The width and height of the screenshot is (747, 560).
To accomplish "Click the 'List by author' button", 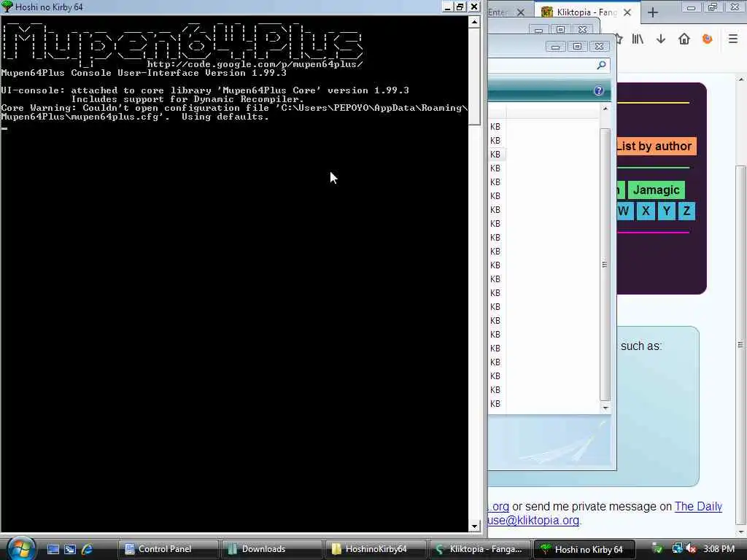I will (657, 146).
